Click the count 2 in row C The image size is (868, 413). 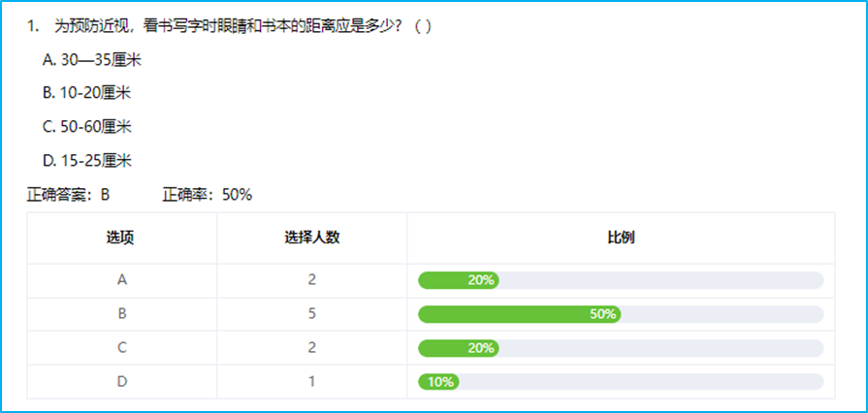tap(311, 347)
